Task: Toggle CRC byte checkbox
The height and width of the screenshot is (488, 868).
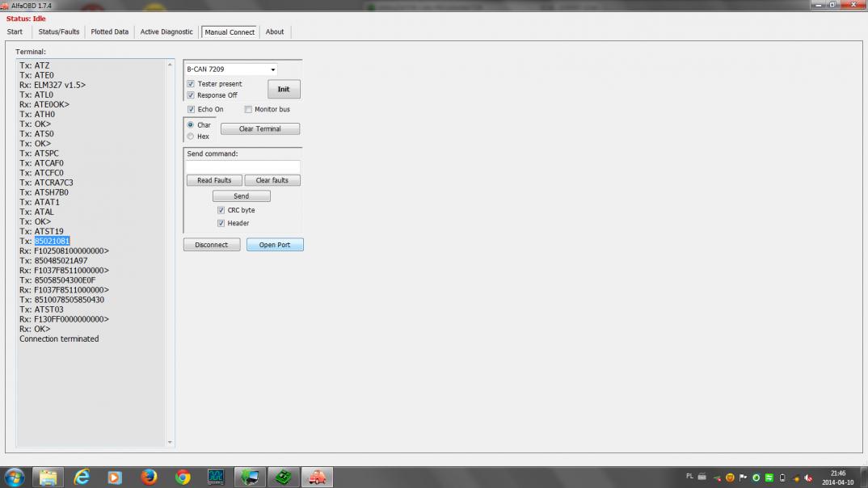Action: [221, 210]
